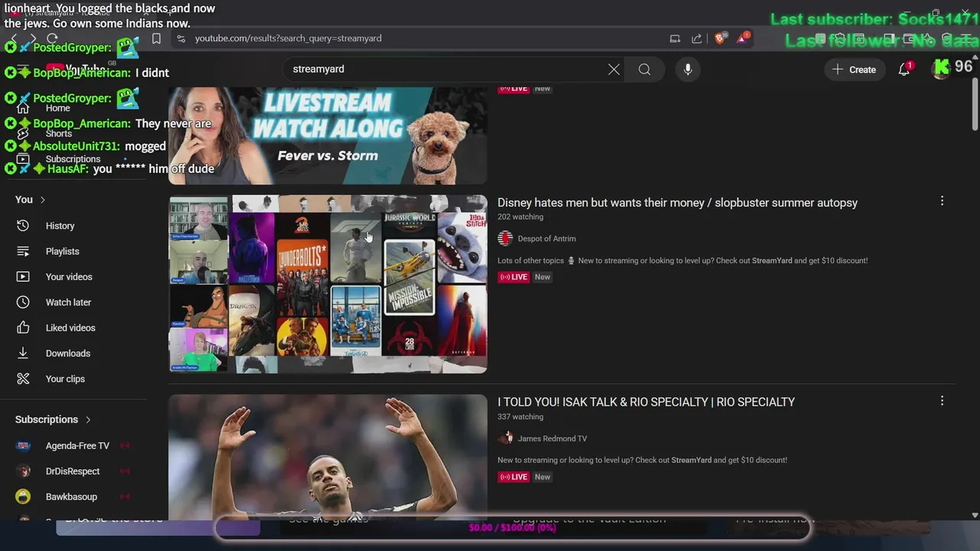Click the screen cast icon in address bar
The height and width of the screenshot is (551, 980).
tap(675, 38)
